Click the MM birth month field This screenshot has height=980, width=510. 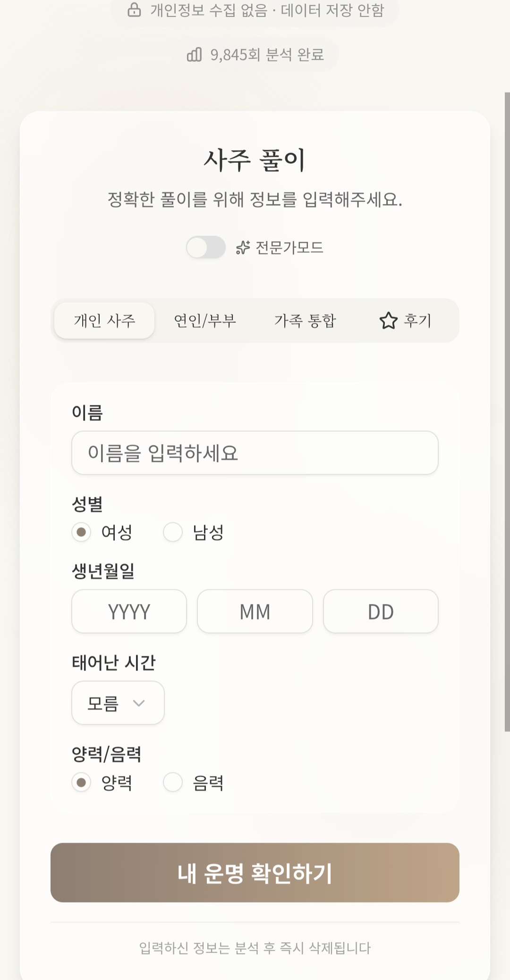[255, 611]
